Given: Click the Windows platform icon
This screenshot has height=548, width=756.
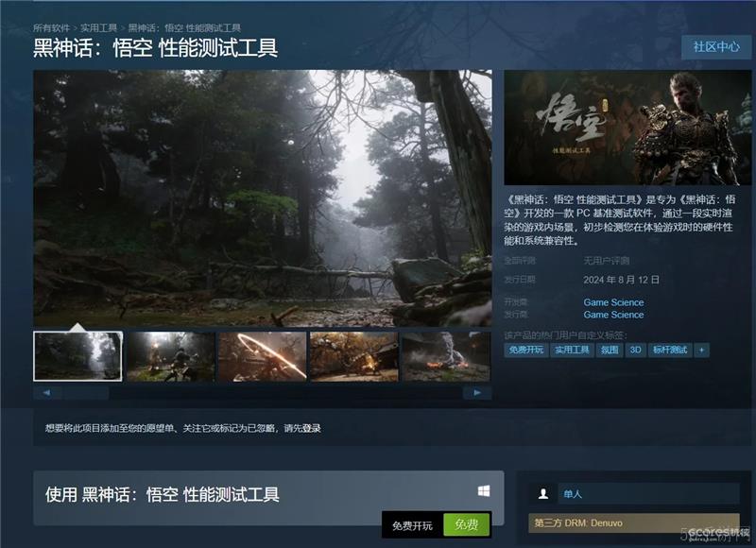Looking at the screenshot, I should click(484, 491).
